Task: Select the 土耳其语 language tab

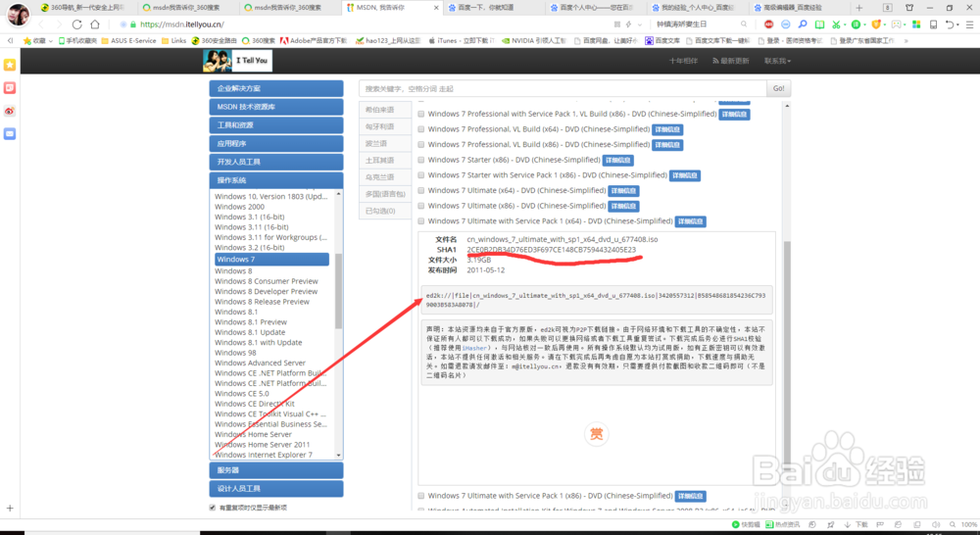Action: 385,160
